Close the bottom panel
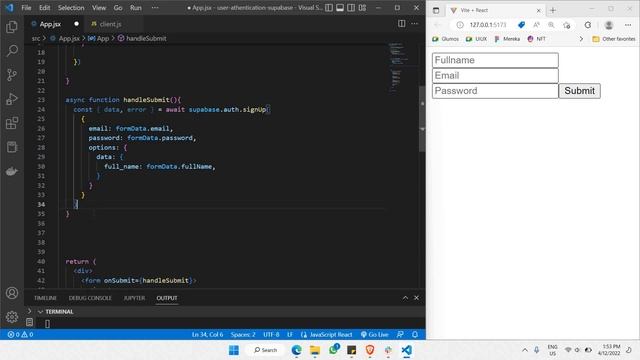Viewport: 640px width, 360px height. tap(416, 298)
